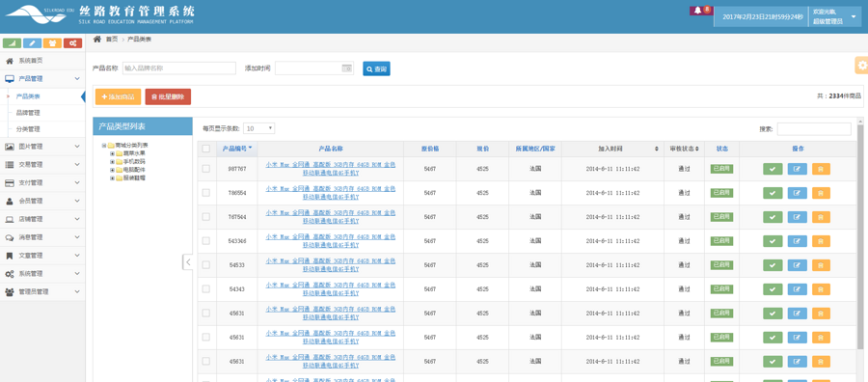The width and height of the screenshot is (868, 382).
Task: Collapse the 商城分类列表 root node
Action: 104,145
